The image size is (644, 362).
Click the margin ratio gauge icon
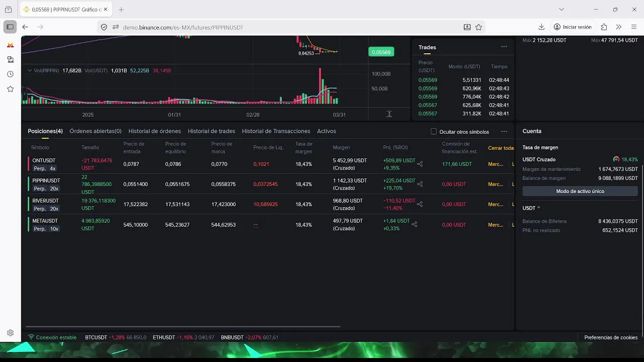pyautogui.click(x=616, y=159)
